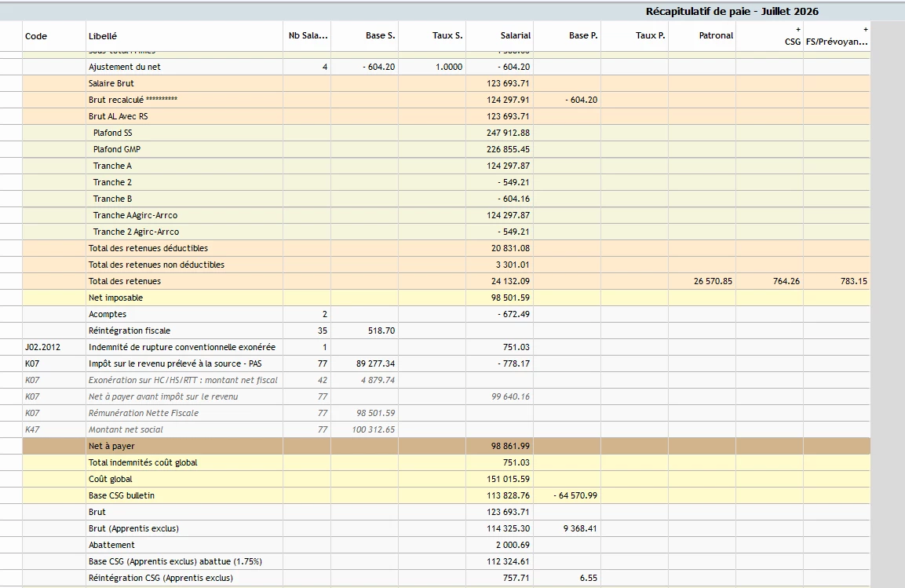Click the CSG value 764.26

tap(786, 281)
